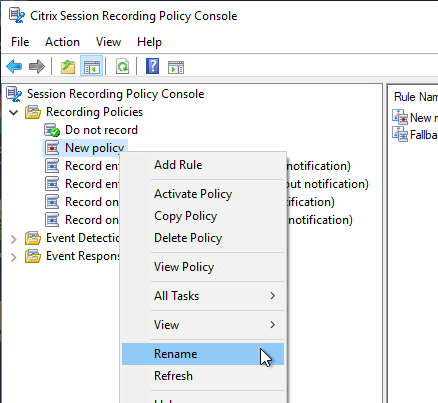Click the Forward arrow toolbar icon
This screenshot has height=403, width=438.
(37, 67)
